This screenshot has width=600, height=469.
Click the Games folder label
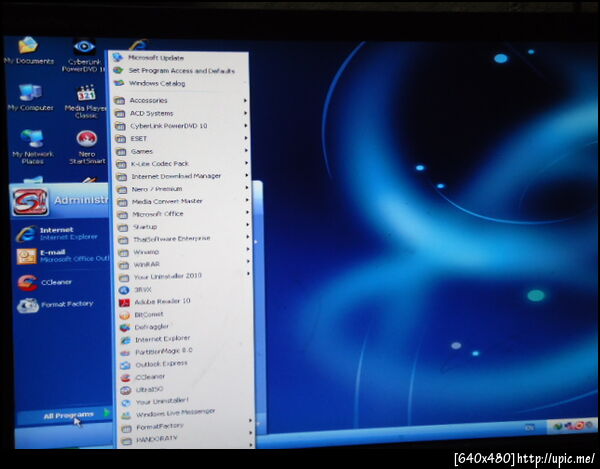click(142, 151)
